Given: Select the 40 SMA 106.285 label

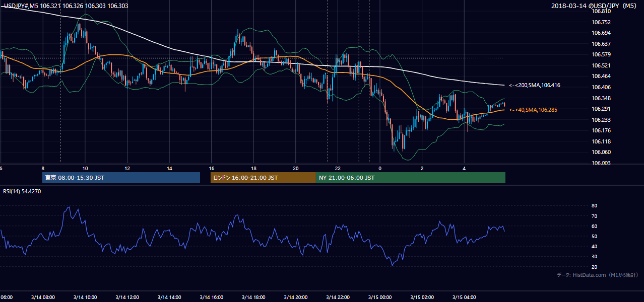Looking at the screenshot, I should (x=533, y=110).
